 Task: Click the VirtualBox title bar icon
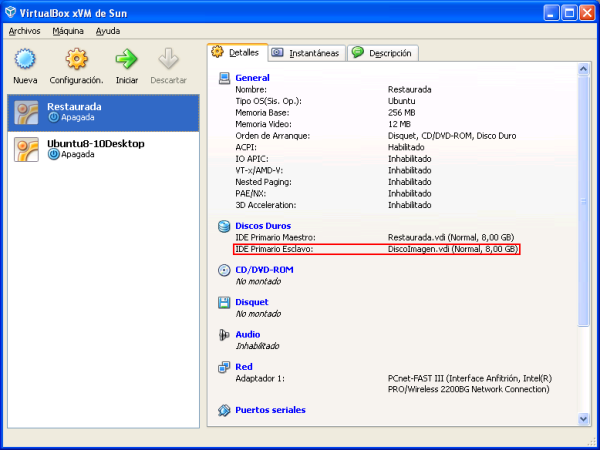[12, 12]
